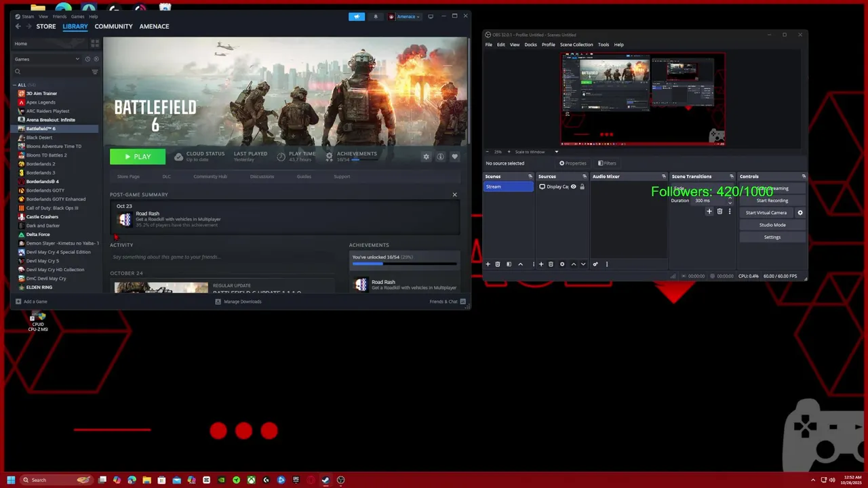Show ready-to-play games filter icon

point(95,59)
